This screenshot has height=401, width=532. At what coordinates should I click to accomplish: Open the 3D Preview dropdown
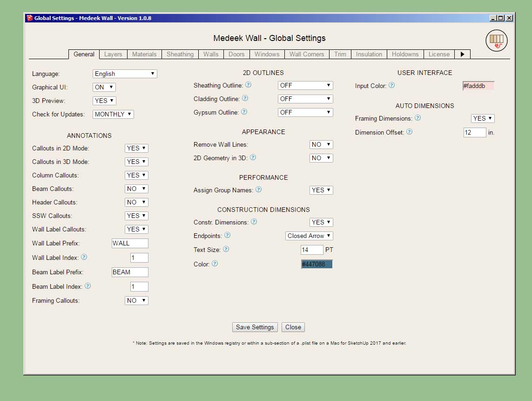[105, 101]
